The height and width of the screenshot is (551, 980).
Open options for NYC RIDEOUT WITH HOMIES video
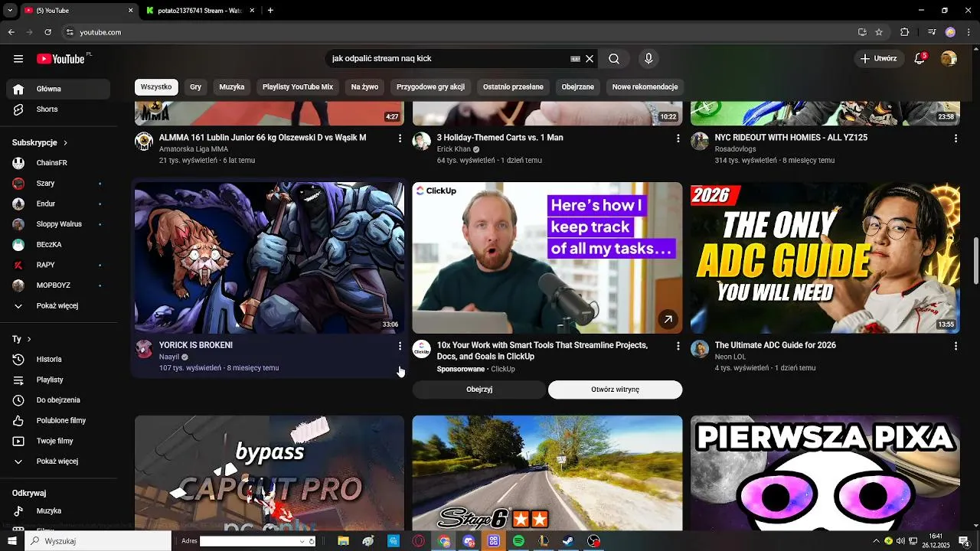(x=955, y=139)
